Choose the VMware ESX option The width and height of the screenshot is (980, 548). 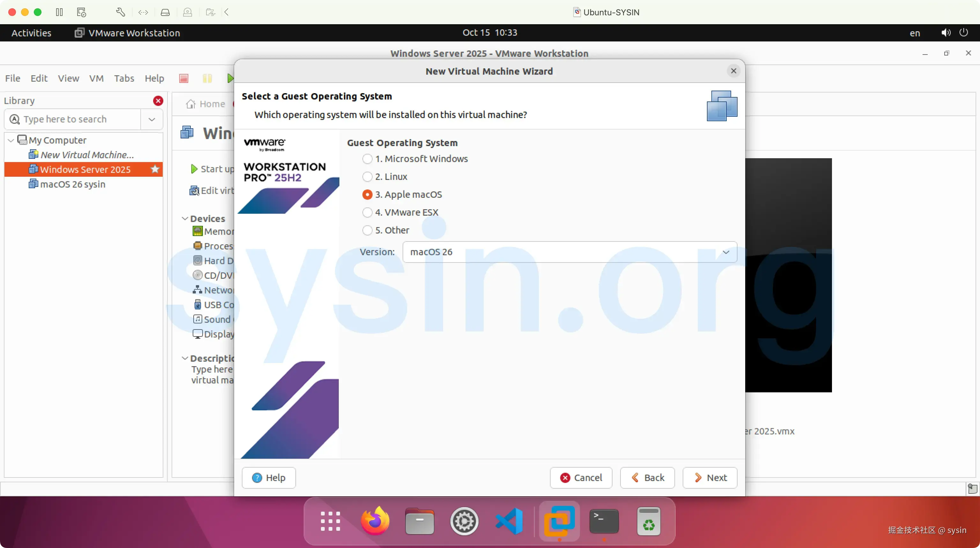point(367,212)
